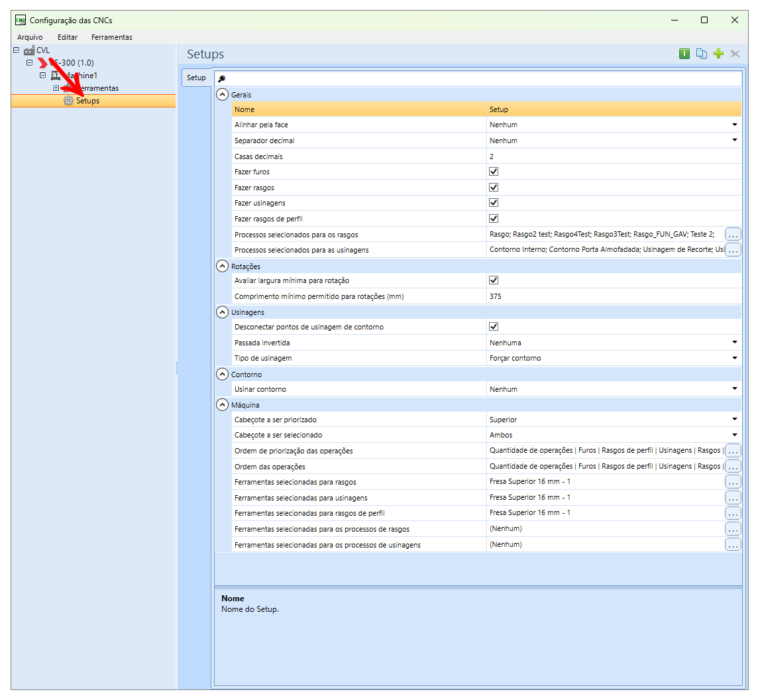Image resolution: width=758 pixels, height=700 pixels.
Task: Click the Nome value 'Setup' cell
Action: click(614, 109)
